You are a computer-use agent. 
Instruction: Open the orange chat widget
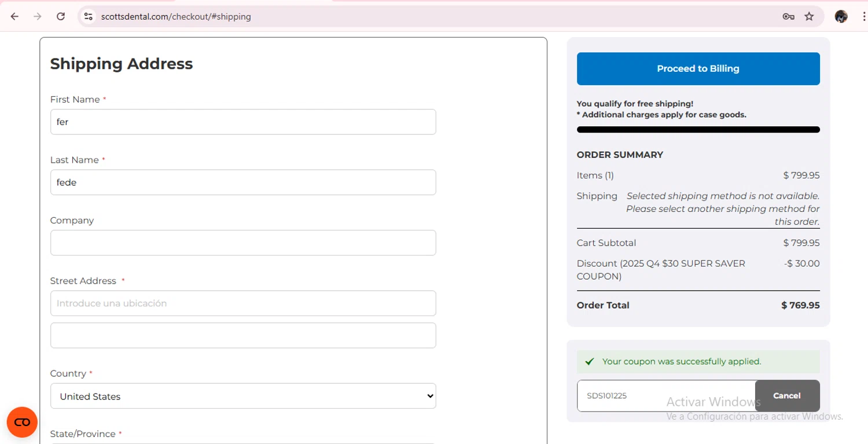[x=22, y=422]
